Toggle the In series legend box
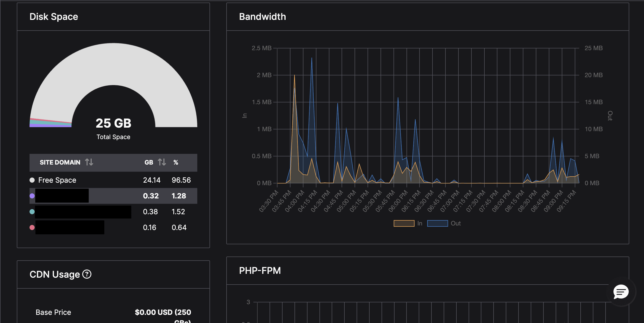 click(404, 223)
